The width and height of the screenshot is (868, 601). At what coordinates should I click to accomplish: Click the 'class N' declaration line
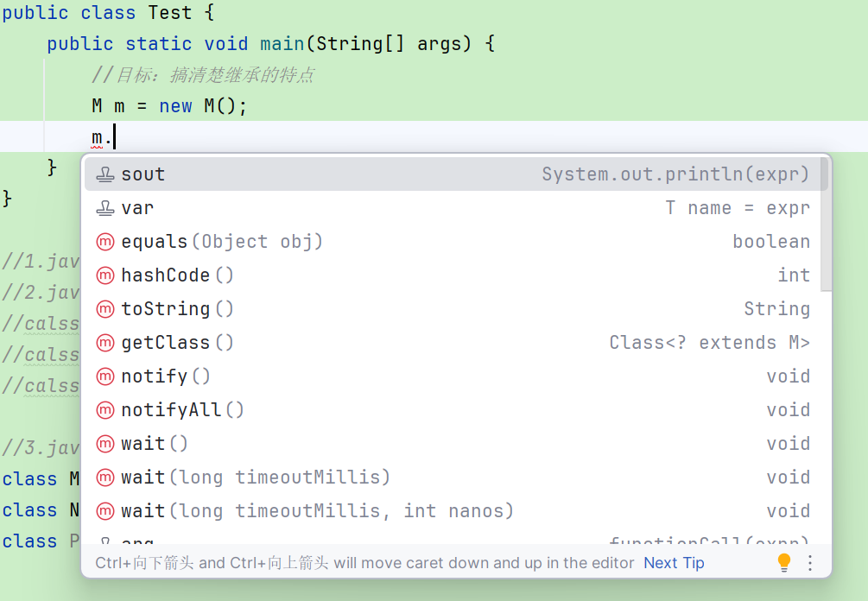(x=41, y=510)
